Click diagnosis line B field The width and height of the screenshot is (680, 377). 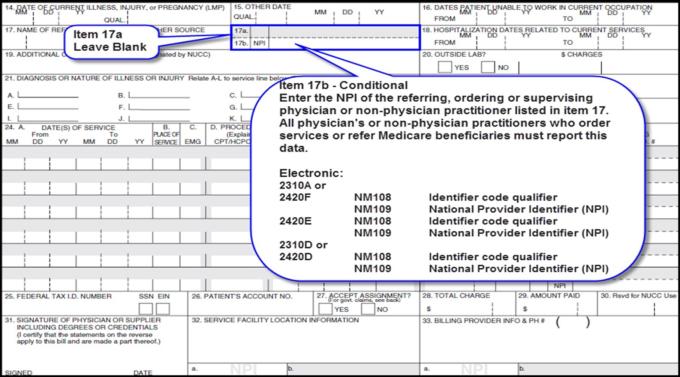(x=159, y=95)
